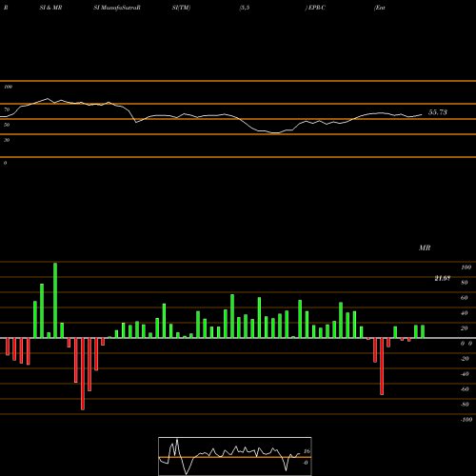Click the RSI current value 55.73
Image resolution: width=476 pixels, height=476 pixels.
pos(438,112)
